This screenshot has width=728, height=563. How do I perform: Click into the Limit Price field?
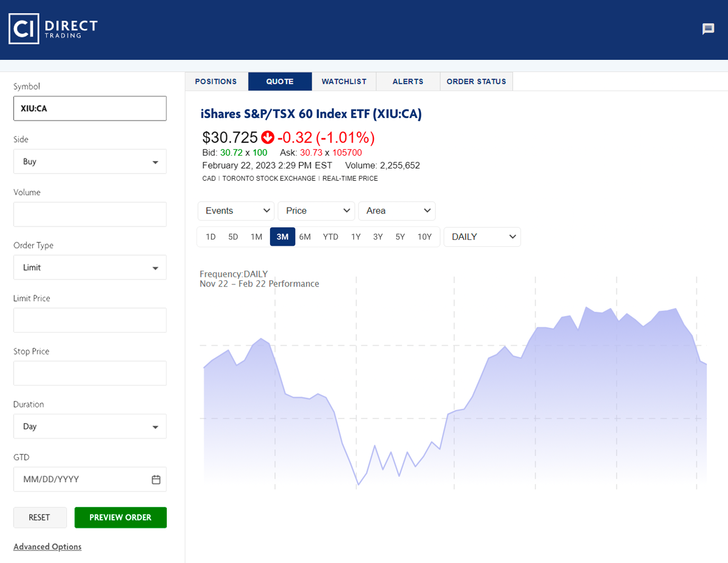point(90,320)
